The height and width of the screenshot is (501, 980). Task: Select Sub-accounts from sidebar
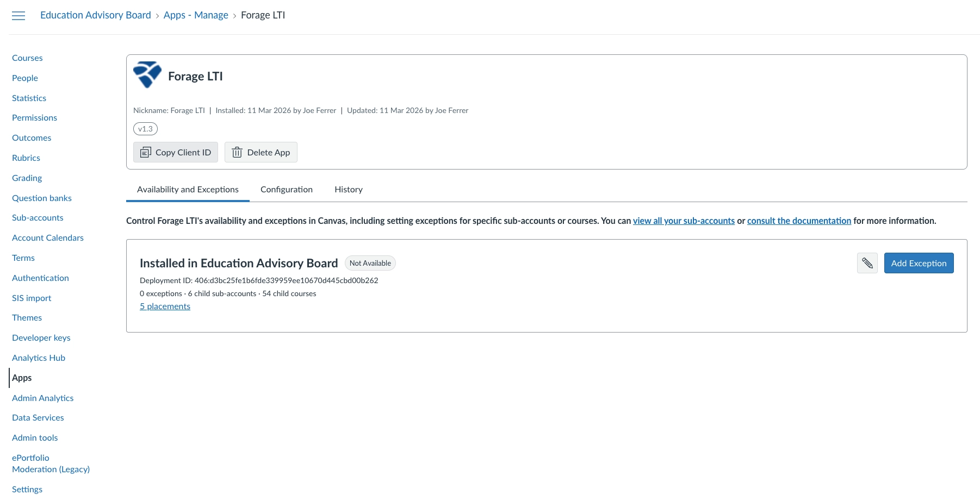coord(38,217)
